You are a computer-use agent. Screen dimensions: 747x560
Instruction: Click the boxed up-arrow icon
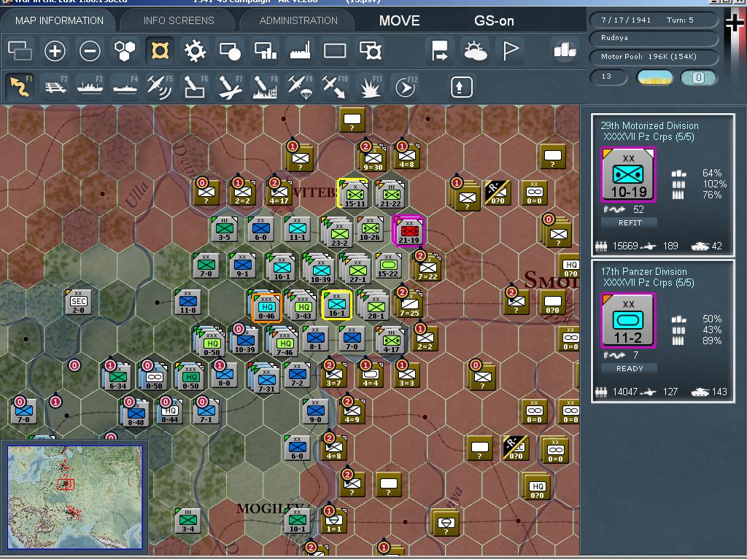[x=461, y=87]
